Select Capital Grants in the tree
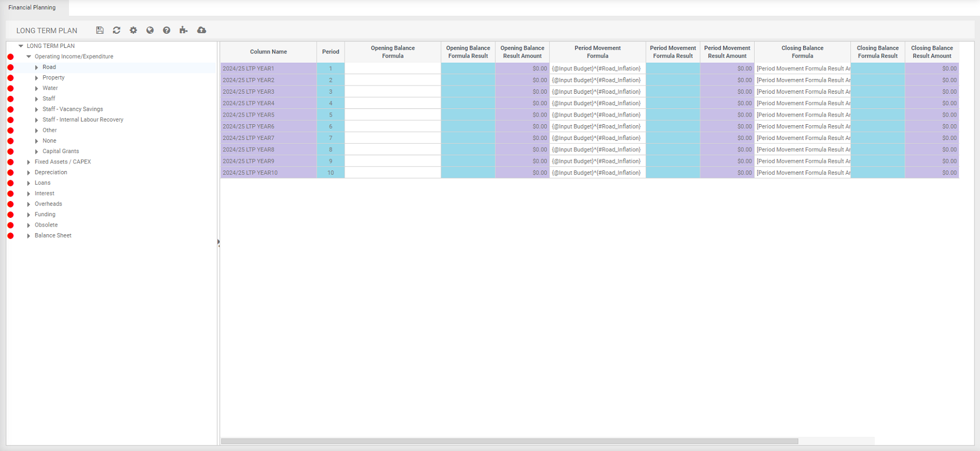Image resolution: width=980 pixels, height=451 pixels. coord(60,151)
